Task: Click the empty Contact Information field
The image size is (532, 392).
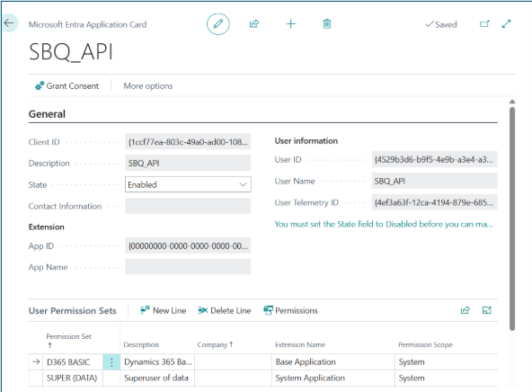Action: (188, 206)
